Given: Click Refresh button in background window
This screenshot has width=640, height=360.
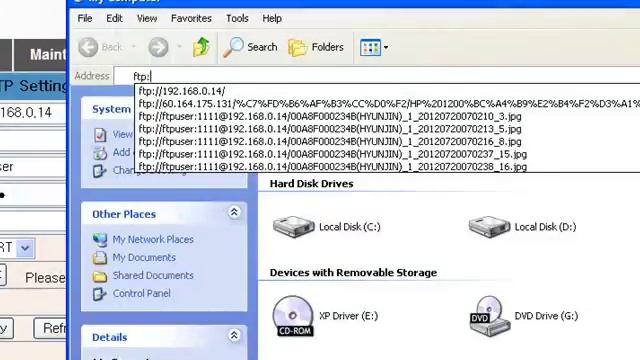Looking at the screenshot, I should [x=50, y=328].
